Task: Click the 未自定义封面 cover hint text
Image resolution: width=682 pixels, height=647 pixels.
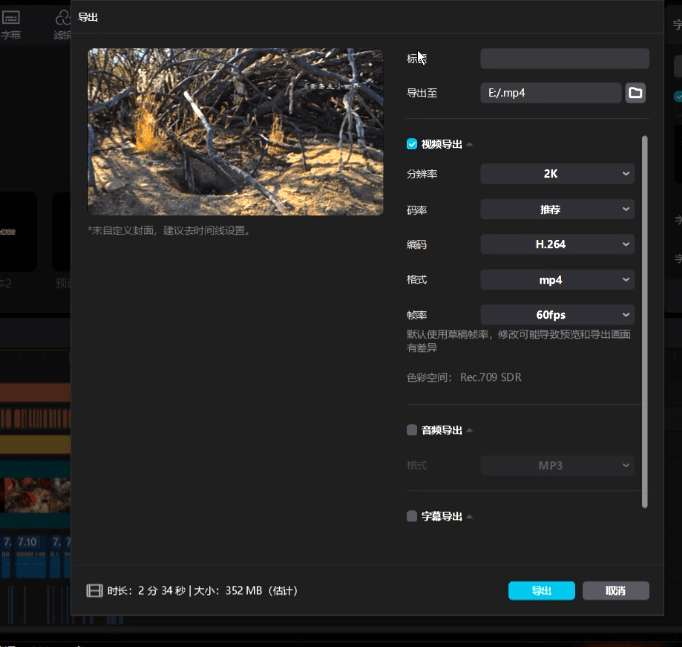Action: click(170, 230)
